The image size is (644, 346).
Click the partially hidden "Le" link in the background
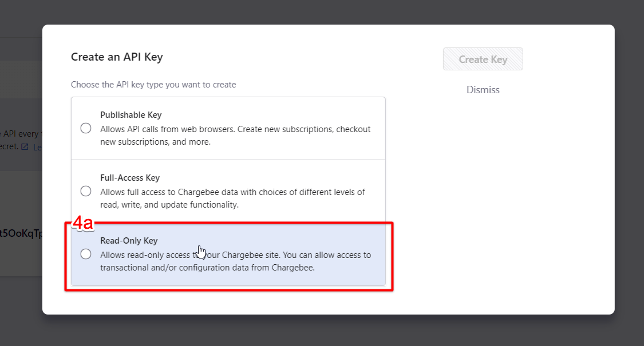(37, 148)
